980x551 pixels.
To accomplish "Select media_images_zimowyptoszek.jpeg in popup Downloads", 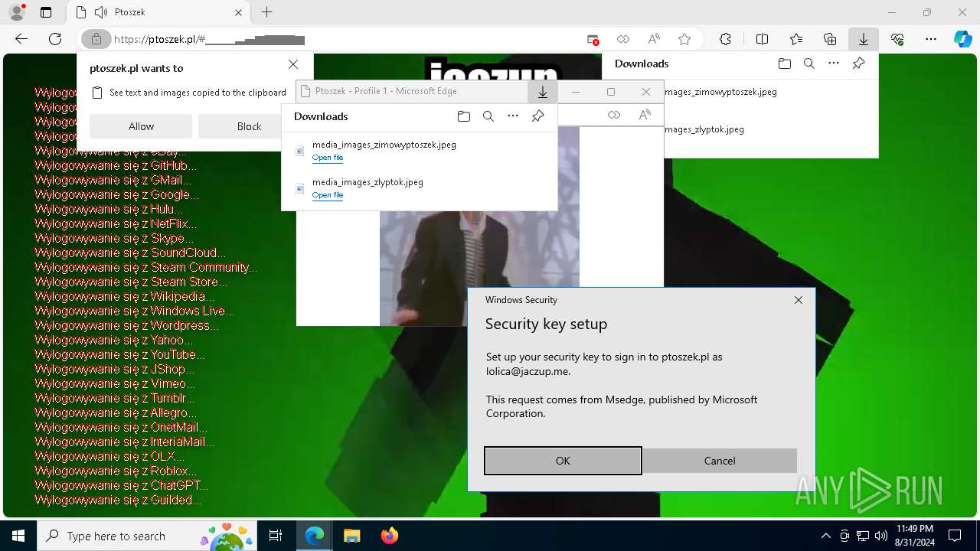I will pyautogui.click(x=384, y=145).
